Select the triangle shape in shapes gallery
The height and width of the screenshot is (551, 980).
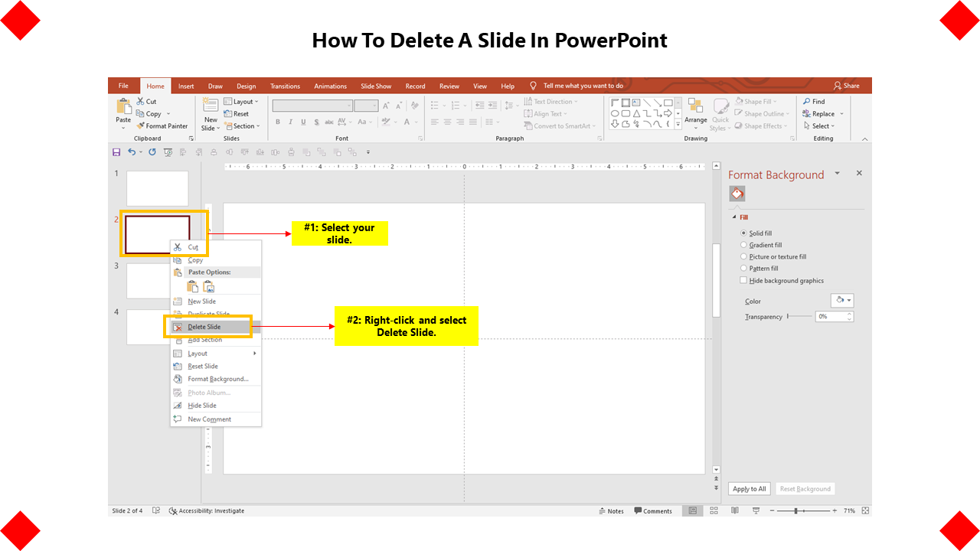[636, 114]
